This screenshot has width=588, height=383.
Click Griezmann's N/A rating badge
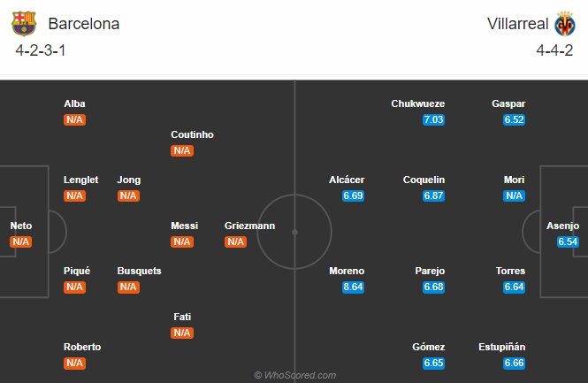tap(235, 241)
